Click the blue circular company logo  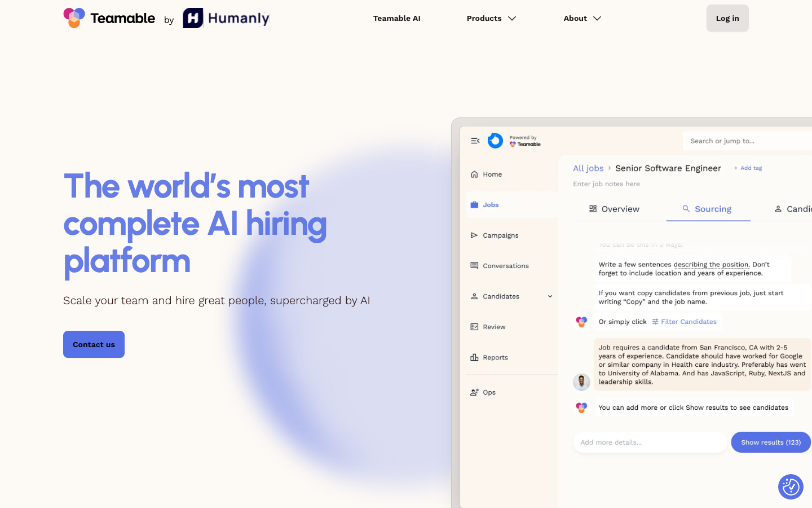click(x=495, y=141)
